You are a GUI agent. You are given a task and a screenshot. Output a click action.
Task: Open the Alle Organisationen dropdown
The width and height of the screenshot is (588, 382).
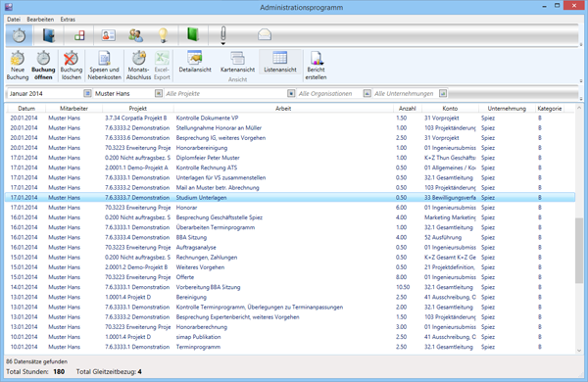pos(367,93)
